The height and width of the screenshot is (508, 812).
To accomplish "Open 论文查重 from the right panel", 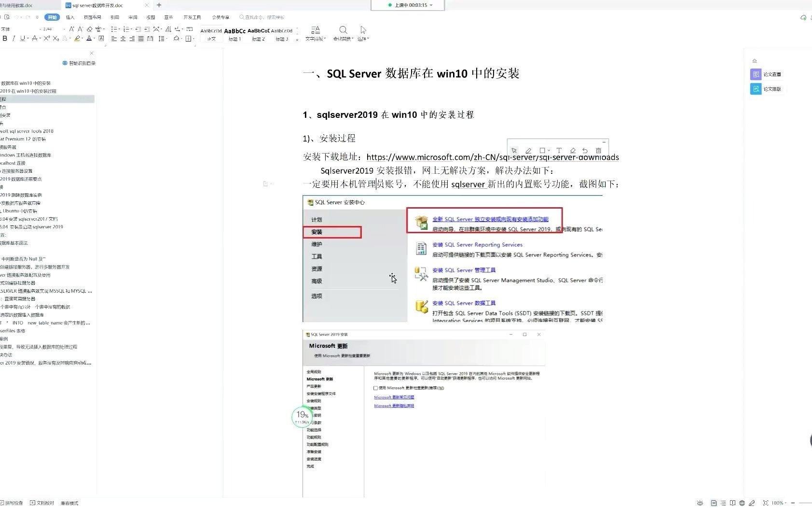I will pyautogui.click(x=767, y=74).
